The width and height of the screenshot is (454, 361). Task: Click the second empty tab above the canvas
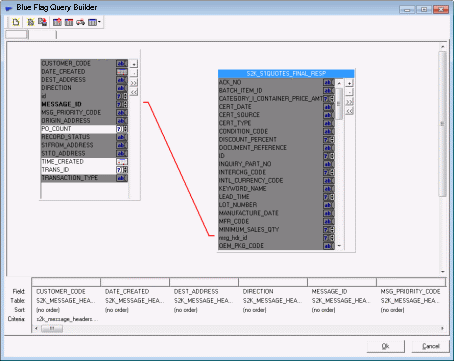43,35
